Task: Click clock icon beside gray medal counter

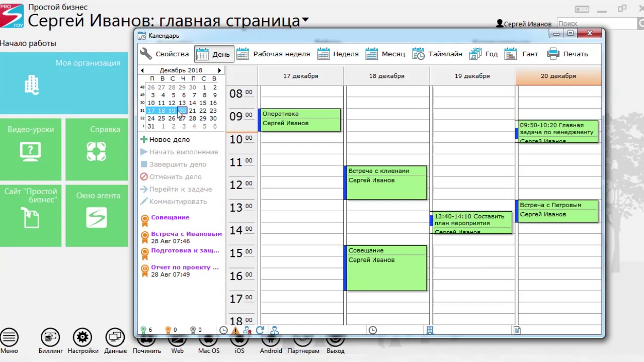Action: (223, 330)
